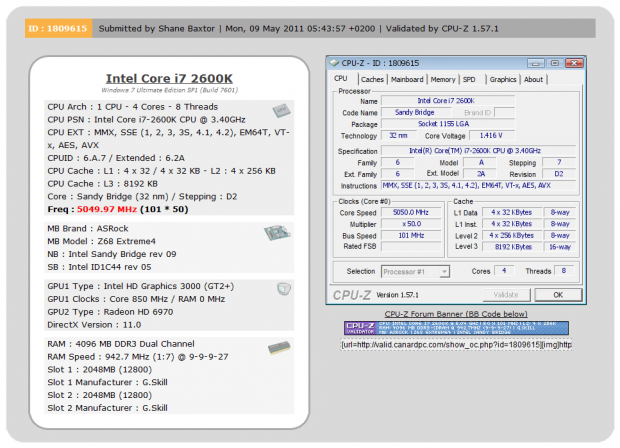This screenshot has width=620, height=448.
Task: Click the Stepping value 7
Action: point(559,162)
